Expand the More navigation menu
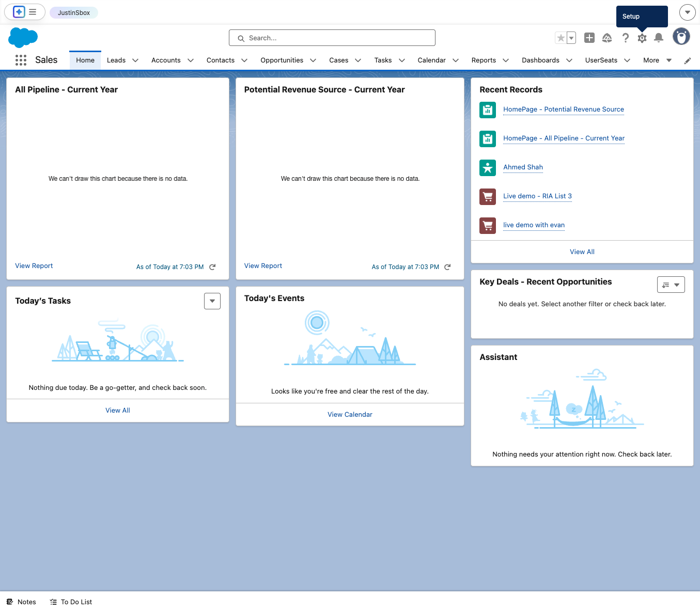The image size is (700, 612). [658, 60]
